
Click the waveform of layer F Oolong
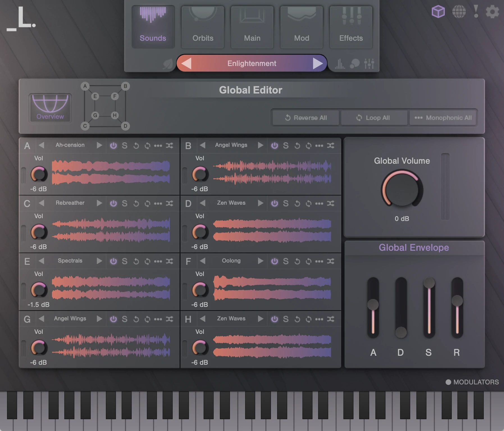[272, 288]
